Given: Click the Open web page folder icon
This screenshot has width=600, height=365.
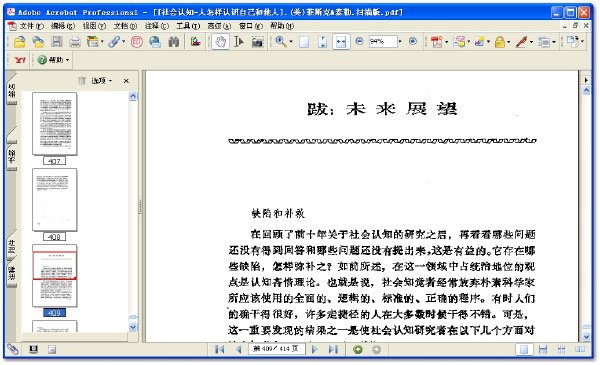Looking at the screenshot, I should click(38, 42).
